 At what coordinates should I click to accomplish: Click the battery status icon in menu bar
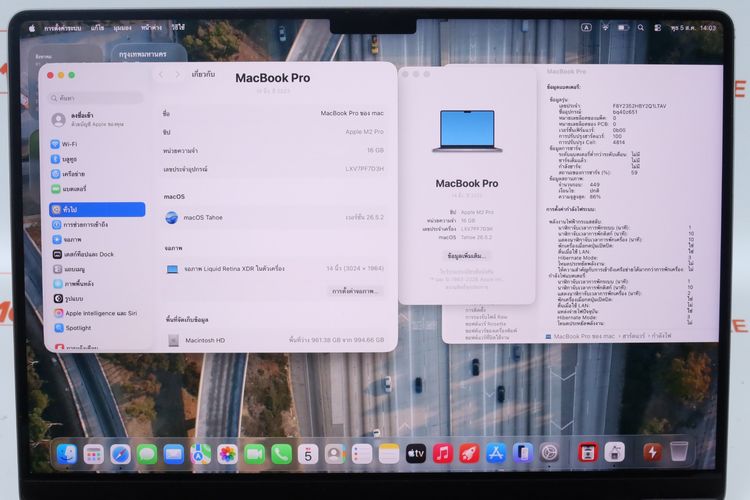pos(623,28)
